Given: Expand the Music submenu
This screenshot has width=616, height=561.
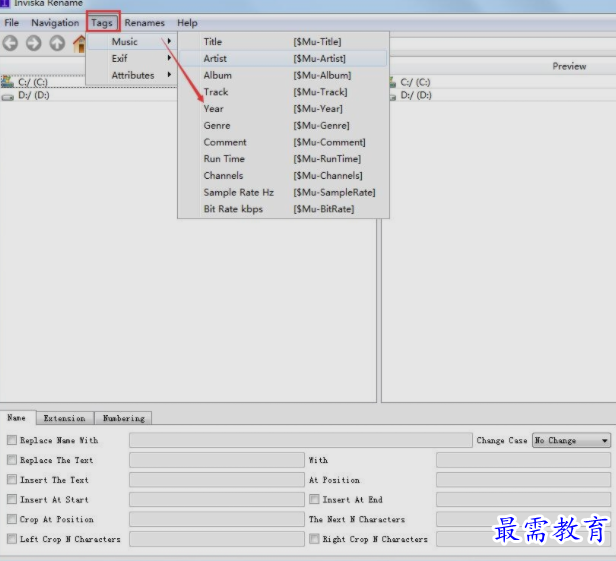Looking at the screenshot, I should pos(131,42).
